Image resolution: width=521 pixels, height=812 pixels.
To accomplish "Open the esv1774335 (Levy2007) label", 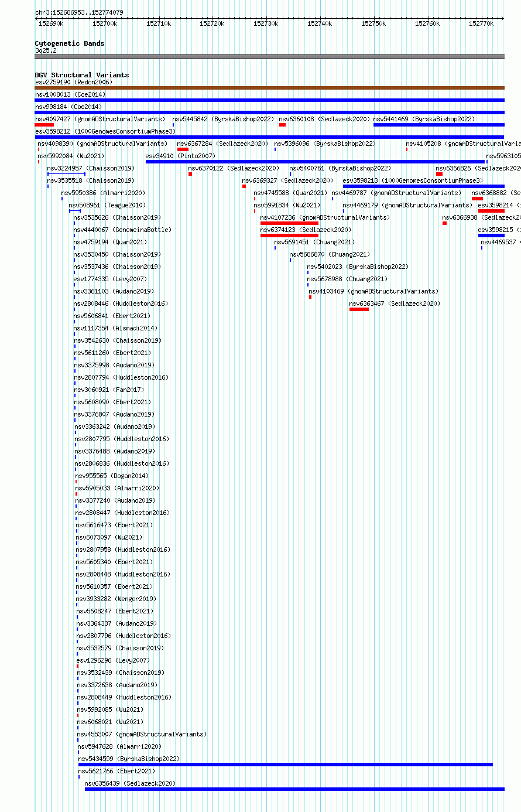I will [110, 279].
